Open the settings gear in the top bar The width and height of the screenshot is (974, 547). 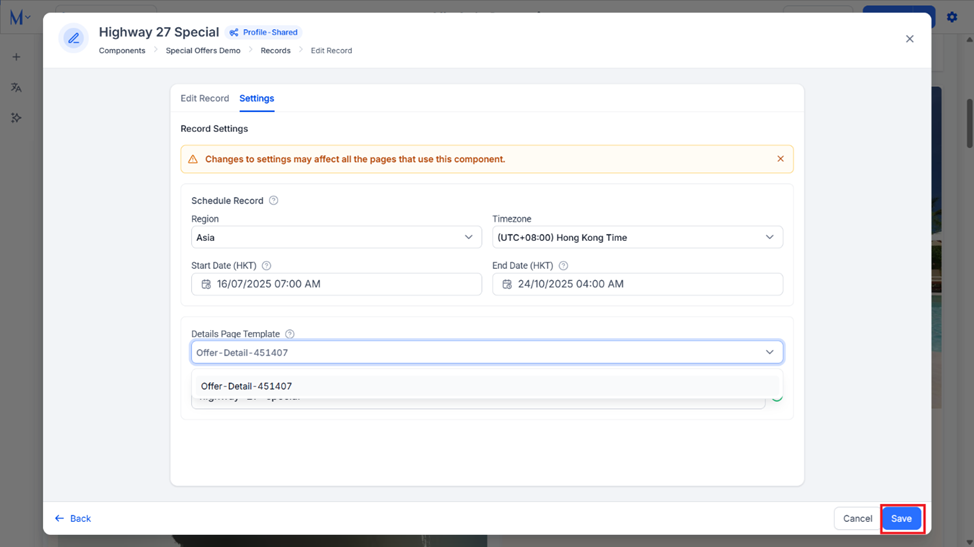tap(952, 17)
